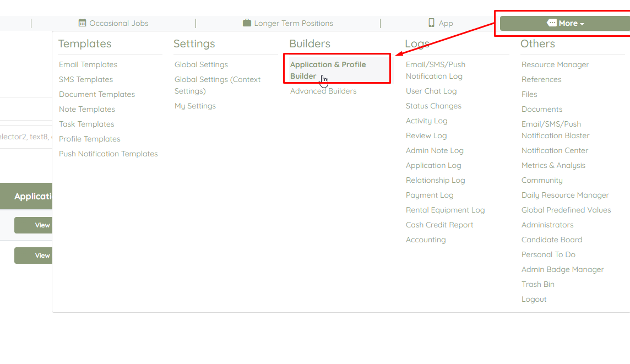Open Global Settings (Context Settings)
The image size is (630, 364).
[218, 85]
